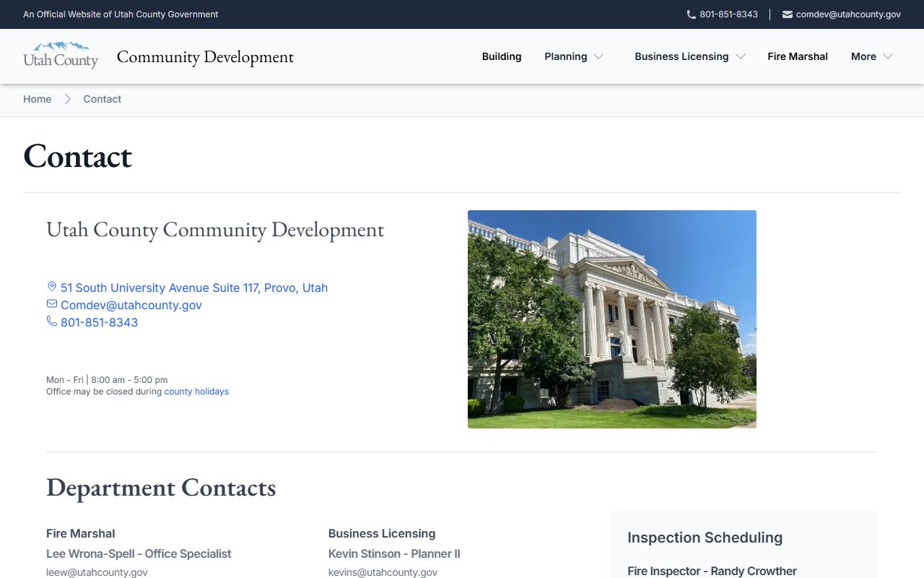
Task: Click the 801-851-8343 link under address
Action: tap(99, 322)
